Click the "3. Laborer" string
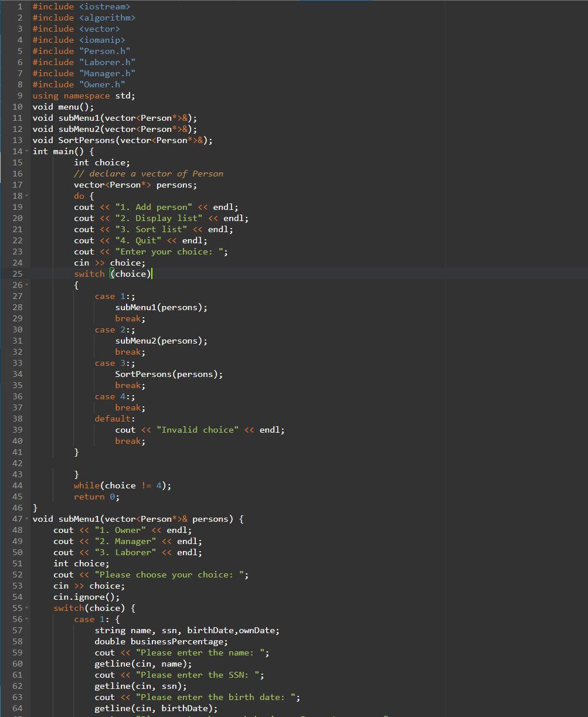Viewport: 588px width, 717px height. [125, 552]
